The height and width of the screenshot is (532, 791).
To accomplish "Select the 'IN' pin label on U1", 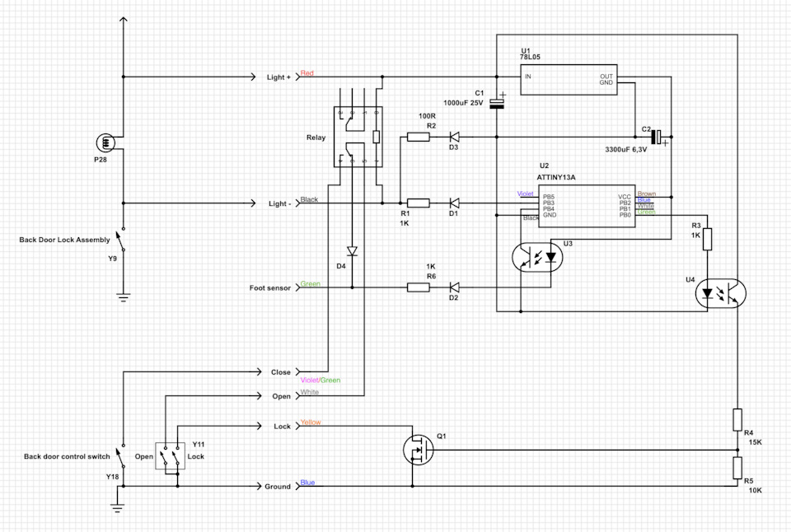I will 527,77.
